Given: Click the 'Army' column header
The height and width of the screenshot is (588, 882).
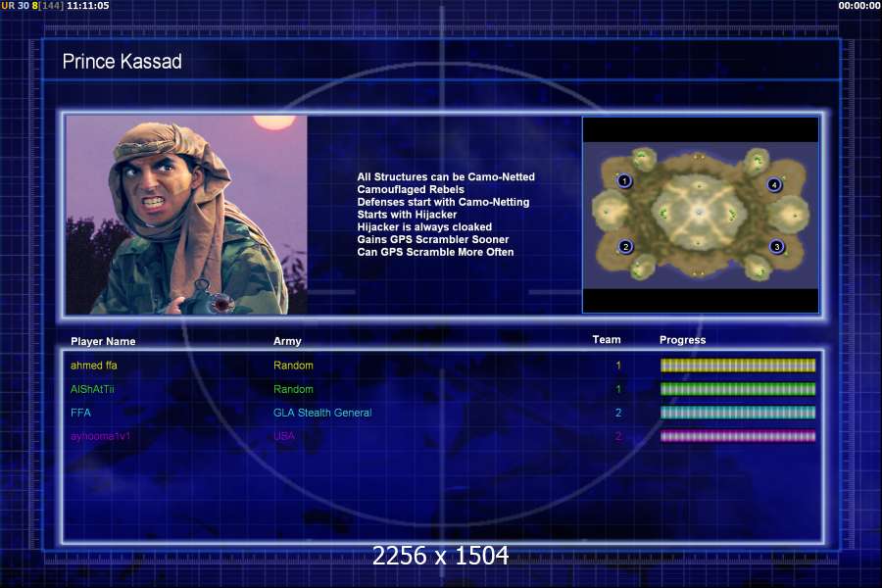Looking at the screenshot, I should tap(287, 341).
